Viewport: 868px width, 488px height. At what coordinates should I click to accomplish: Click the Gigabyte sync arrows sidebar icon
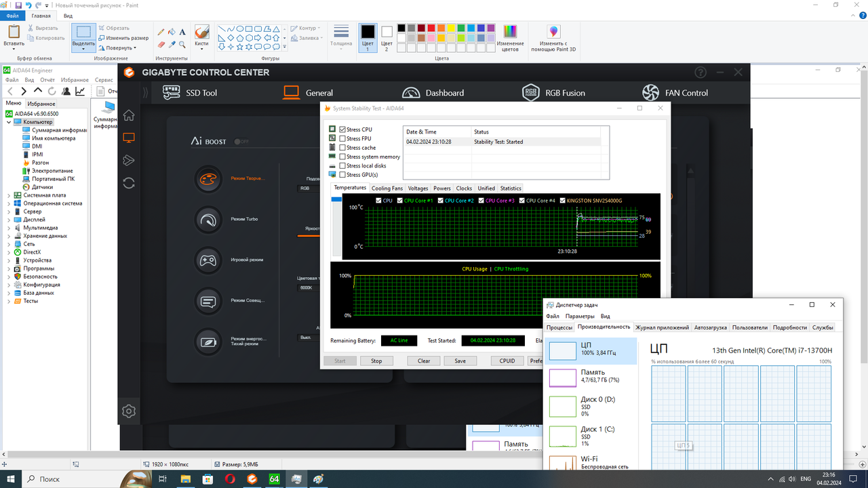[129, 183]
